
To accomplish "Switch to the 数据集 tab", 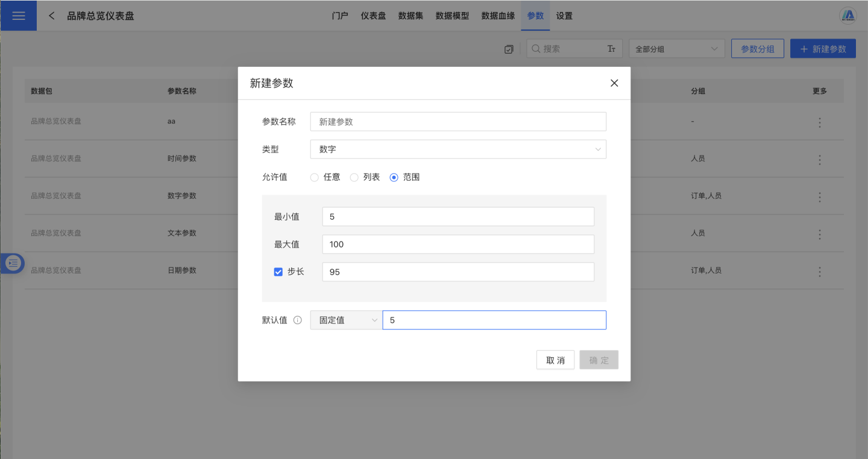I will (x=410, y=16).
